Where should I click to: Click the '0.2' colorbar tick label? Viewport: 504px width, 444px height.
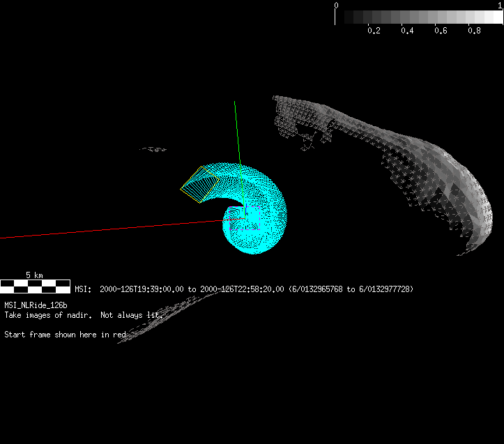[x=374, y=31]
